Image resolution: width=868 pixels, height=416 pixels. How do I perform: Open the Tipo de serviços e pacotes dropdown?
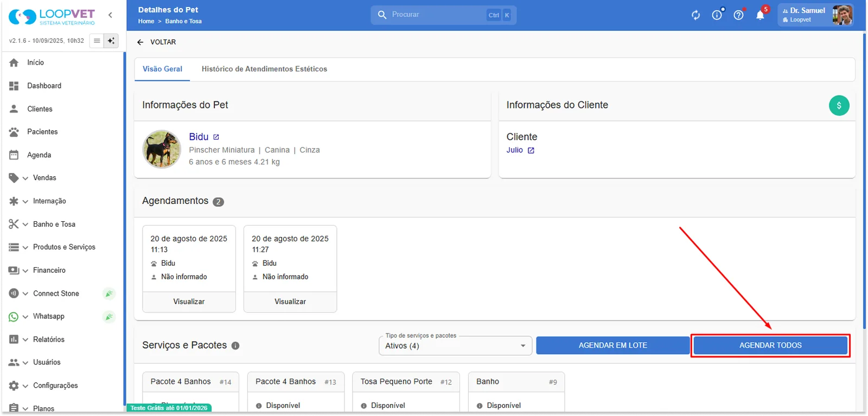point(455,345)
